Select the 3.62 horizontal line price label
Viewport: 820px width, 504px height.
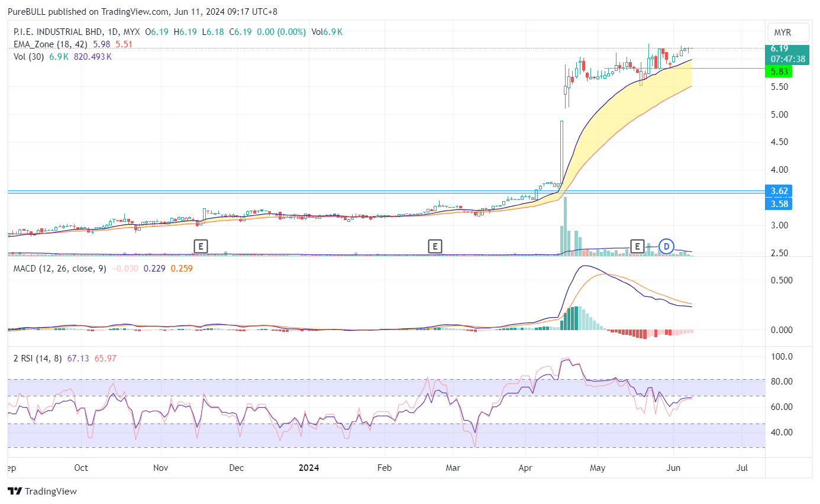(779, 191)
